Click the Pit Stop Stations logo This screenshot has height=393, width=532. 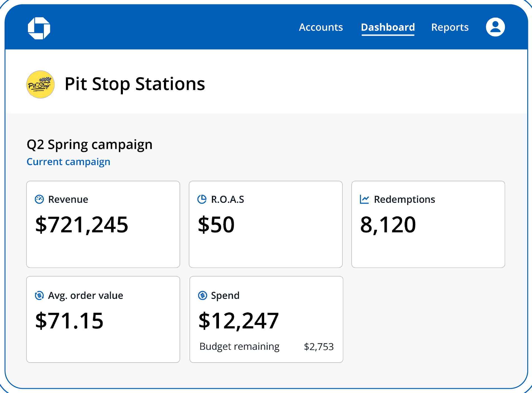coord(40,85)
